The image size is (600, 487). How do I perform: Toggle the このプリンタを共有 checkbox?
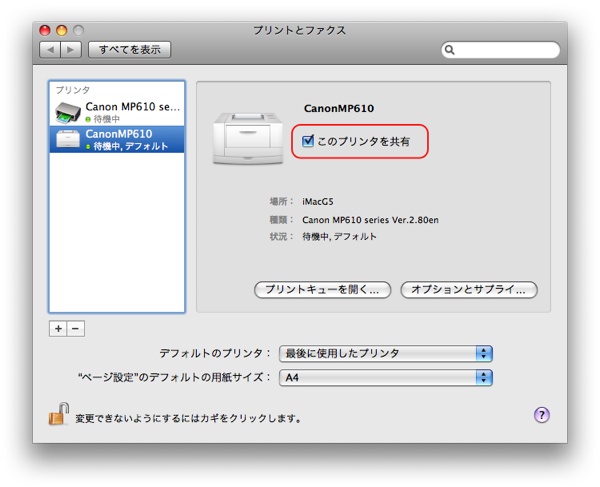point(308,141)
